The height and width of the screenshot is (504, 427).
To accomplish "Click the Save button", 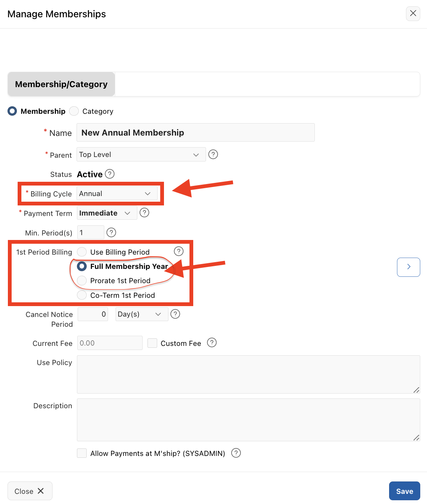I will click(404, 491).
